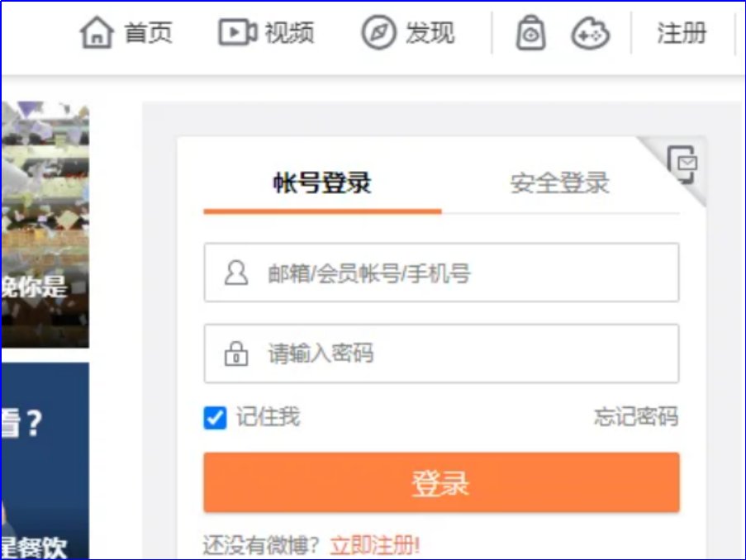This screenshot has height=560, width=746.
Task: Open the Weibo shopping bag icon
Action: pos(531,35)
